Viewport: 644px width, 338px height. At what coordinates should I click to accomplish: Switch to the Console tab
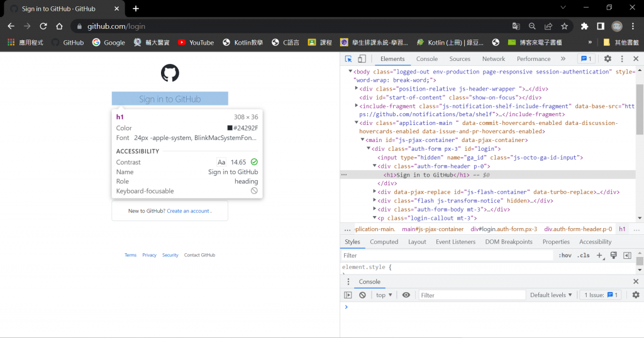(427, 58)
